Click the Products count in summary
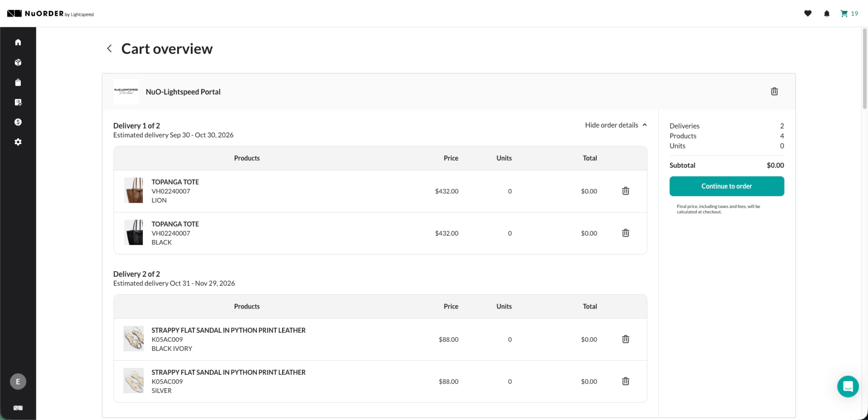Viewport: 868px width, 420px height. [782, 136]
